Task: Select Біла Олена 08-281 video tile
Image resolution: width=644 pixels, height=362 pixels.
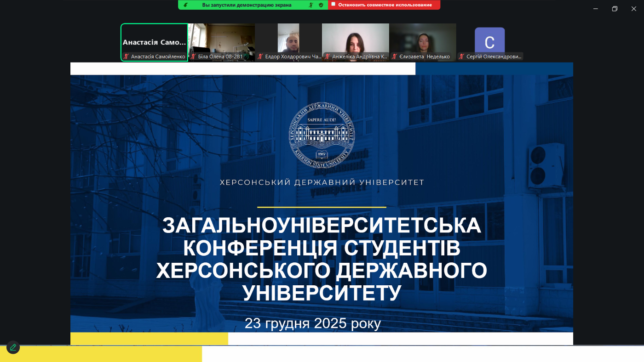Action: (222, 42)
